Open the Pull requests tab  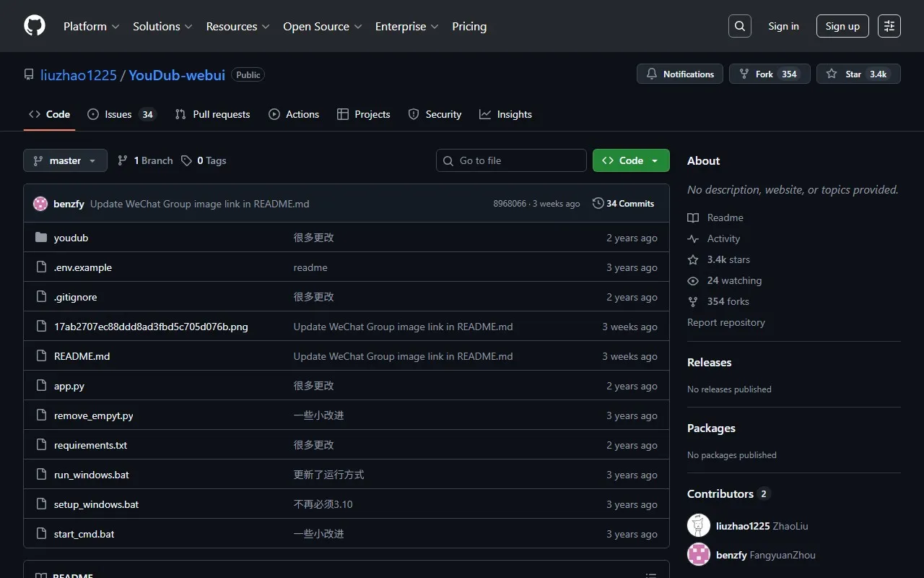pos(213,114)
